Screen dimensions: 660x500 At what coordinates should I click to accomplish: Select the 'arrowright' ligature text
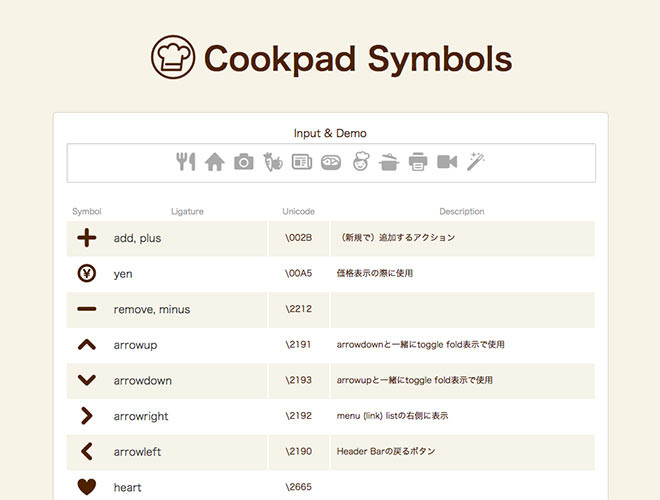tap(141, 416)
